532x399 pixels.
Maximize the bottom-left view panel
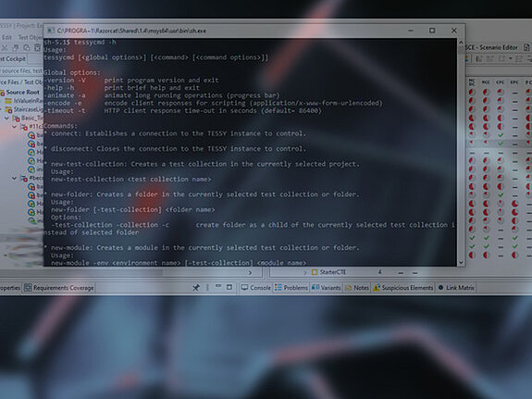click(x=229, y=287)
